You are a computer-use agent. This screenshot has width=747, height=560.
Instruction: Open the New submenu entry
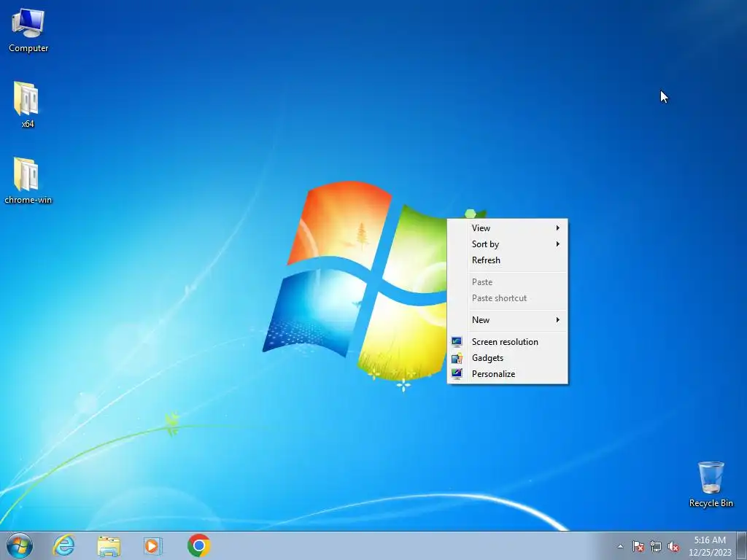[x=508, y=320]
